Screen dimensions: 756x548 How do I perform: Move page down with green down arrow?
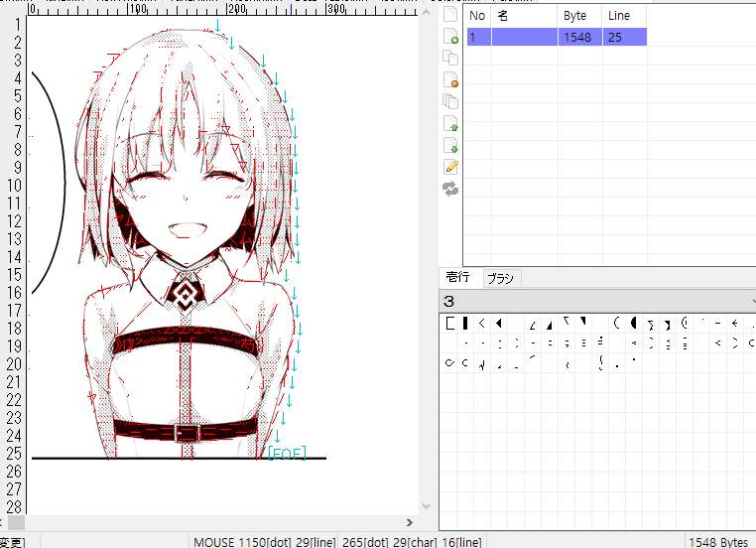450,145
